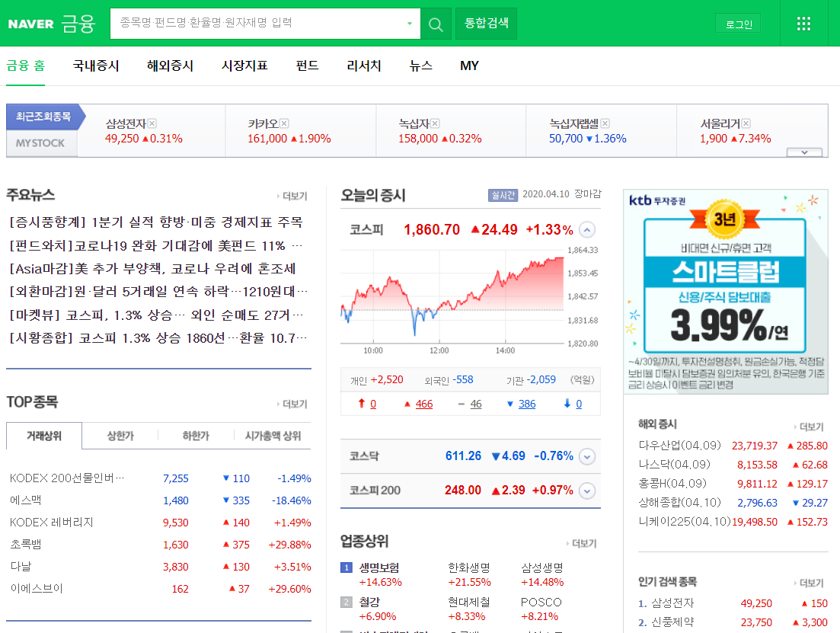Open 에스맥 in the TOP종목 list
The height and width of the screenshot is (633, 840).
click(26, 500)
